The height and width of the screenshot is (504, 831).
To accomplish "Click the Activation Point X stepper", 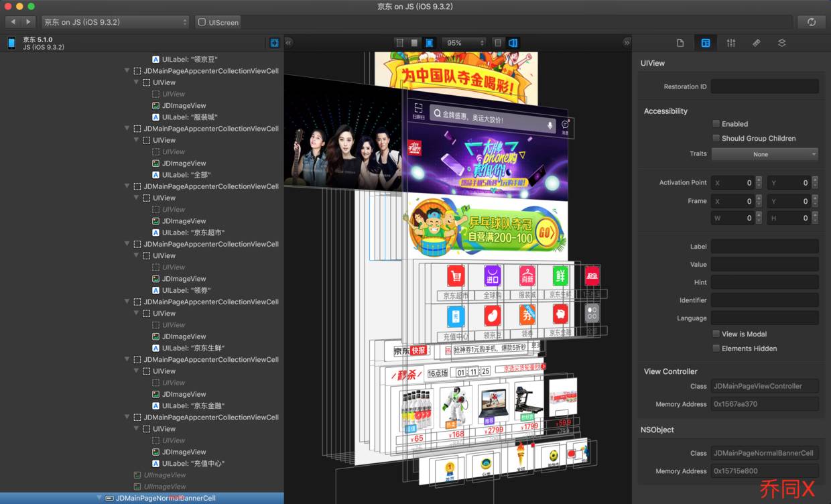I will pos(759,182).
